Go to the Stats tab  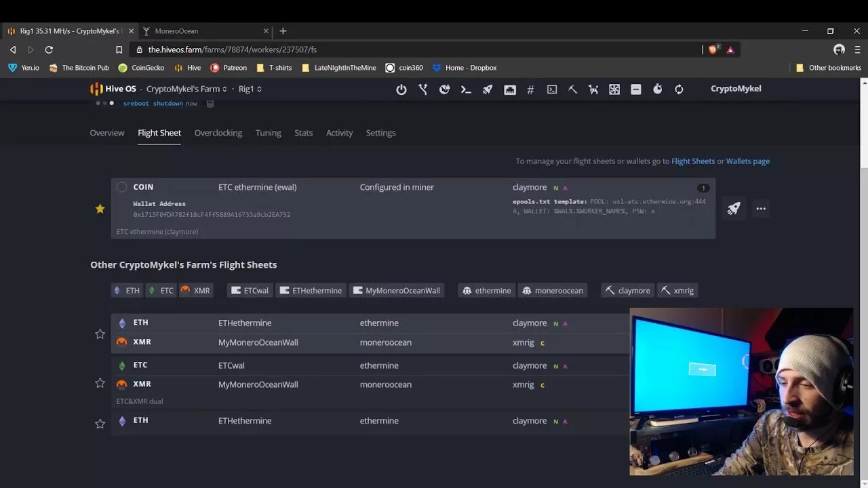[x=303, y=133]
